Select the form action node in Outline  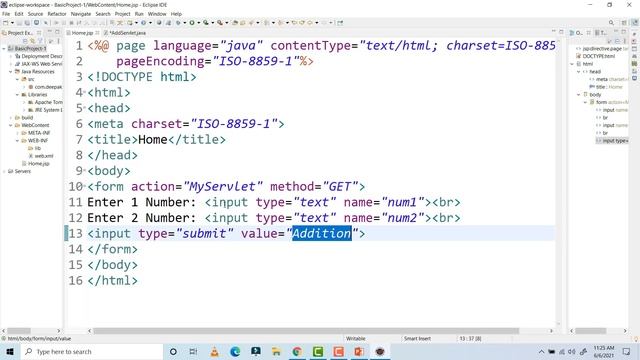coord(609,102)
